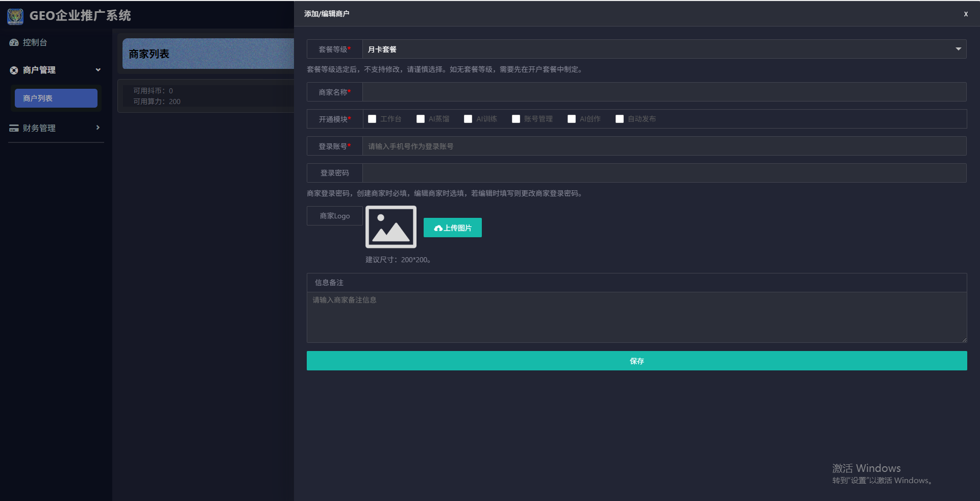This screenshot has width=980, height=501.
Task: Click the merchant logo image placeholder
Action: (x=390, y=227)
